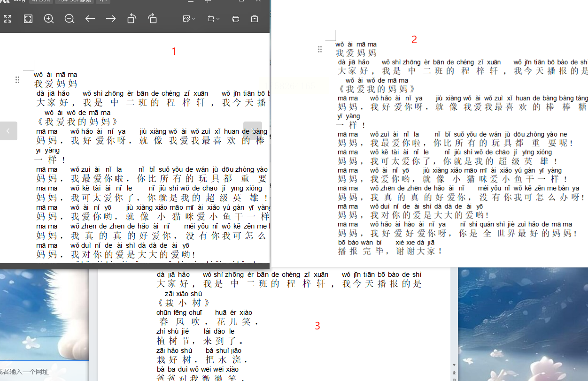
Task: Zoom out with the magnifier minus icon
Action: click(70, 19)
